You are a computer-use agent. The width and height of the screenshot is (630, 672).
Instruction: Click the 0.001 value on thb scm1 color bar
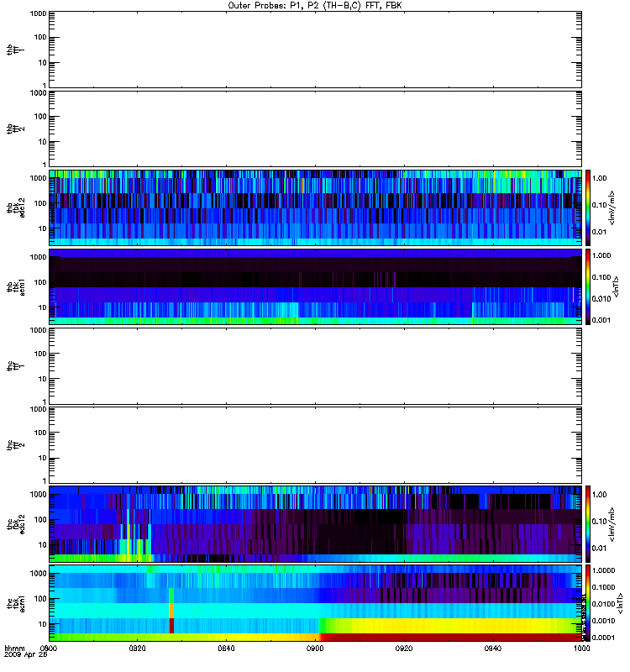[x=601, y=320]
